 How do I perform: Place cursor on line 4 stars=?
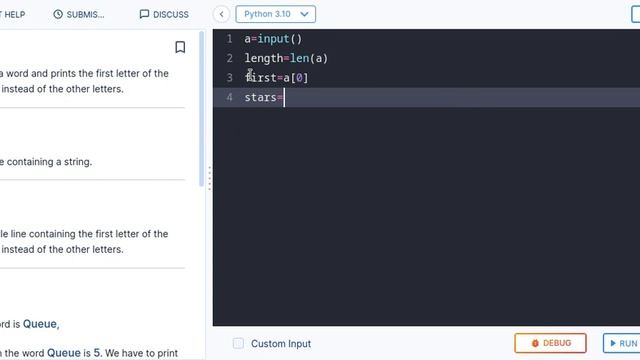pyautogui.click(x=264, y=97)
